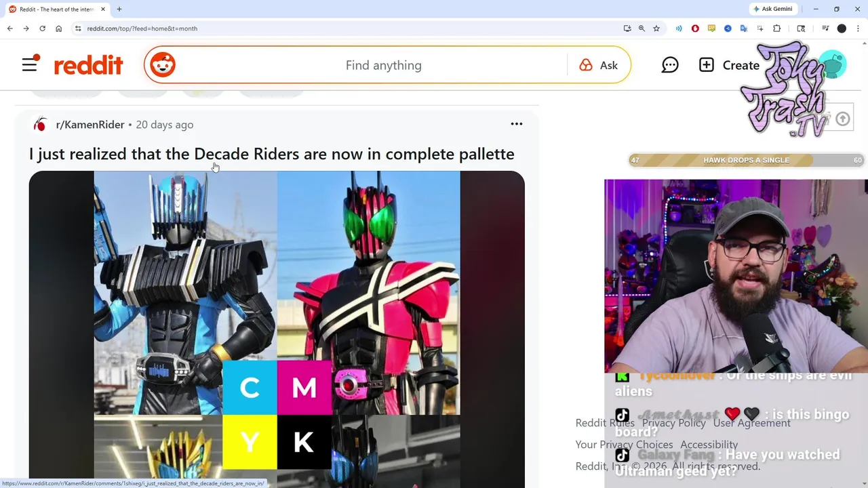Image resolution: width=868 pixels, height=488 pixels.
Task: Click the blue round extension icon
Action: pyautogui.click(x=728, y=28)
